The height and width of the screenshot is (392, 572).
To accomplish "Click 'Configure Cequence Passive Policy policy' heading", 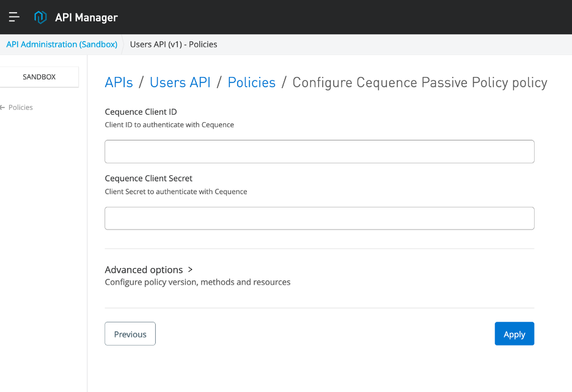I will tap(420, 83).
